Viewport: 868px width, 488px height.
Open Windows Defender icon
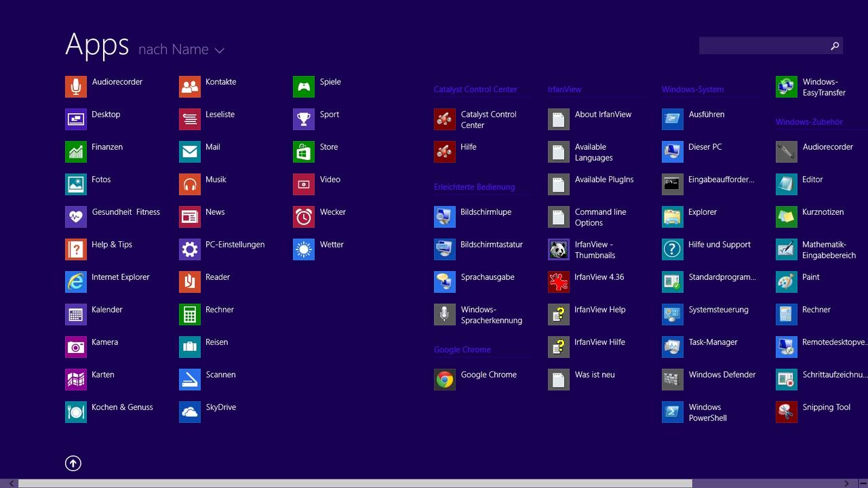(673, 380)
